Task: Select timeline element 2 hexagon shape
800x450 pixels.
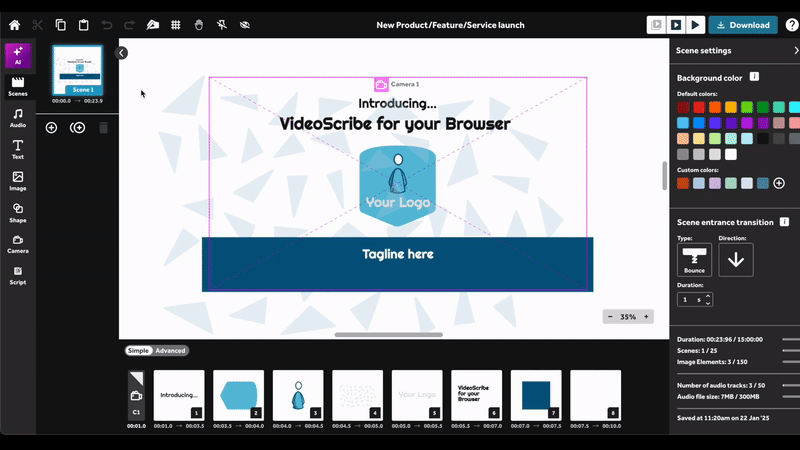Action: point(239,395)
